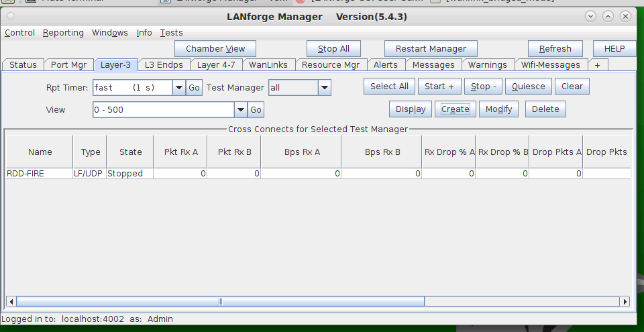
Task: Click the plus tab to add tab
Action: coord(597,65)
